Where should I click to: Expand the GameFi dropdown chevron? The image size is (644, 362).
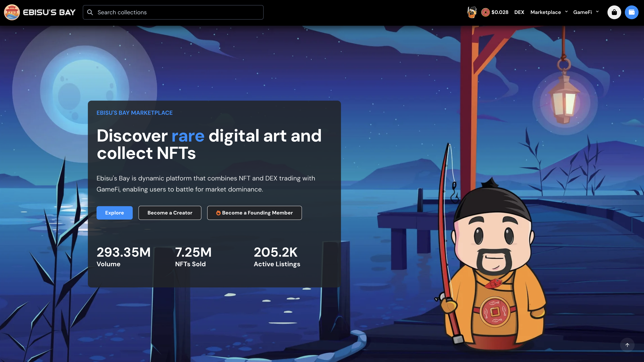point(597,12)
